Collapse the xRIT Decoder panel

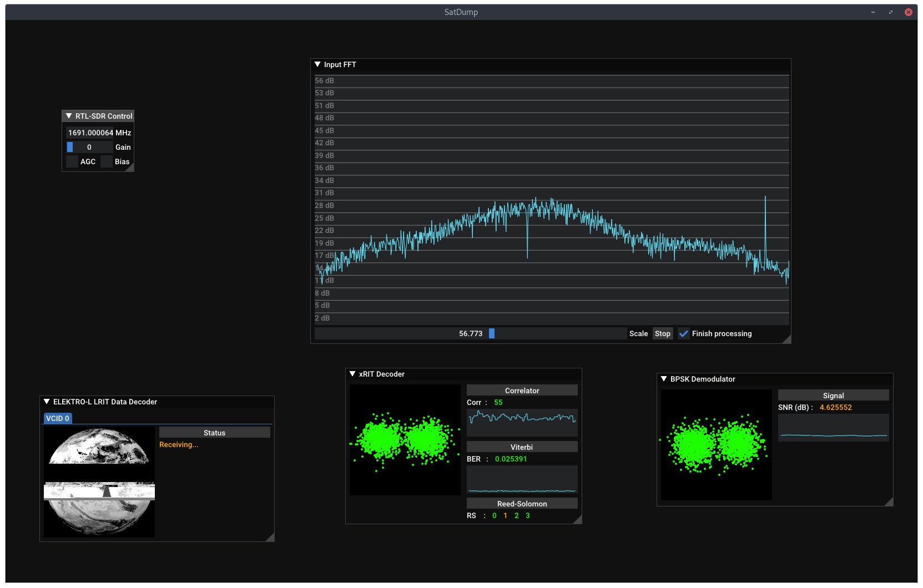click(352, 374)
